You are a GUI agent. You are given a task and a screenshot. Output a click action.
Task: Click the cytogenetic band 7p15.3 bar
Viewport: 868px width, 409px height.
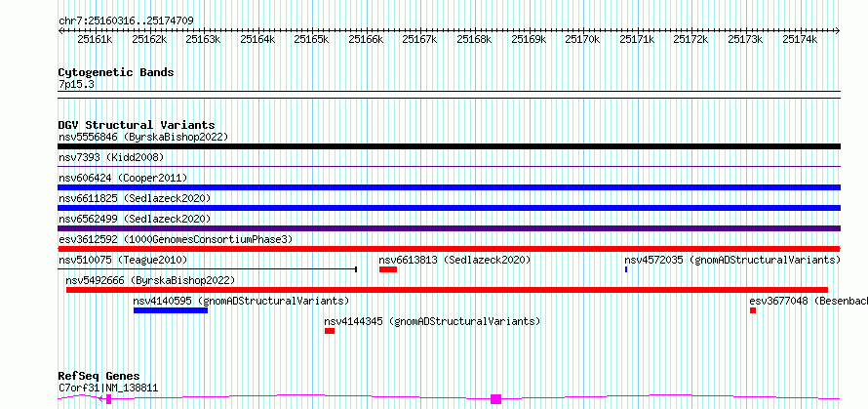[449, 95]
